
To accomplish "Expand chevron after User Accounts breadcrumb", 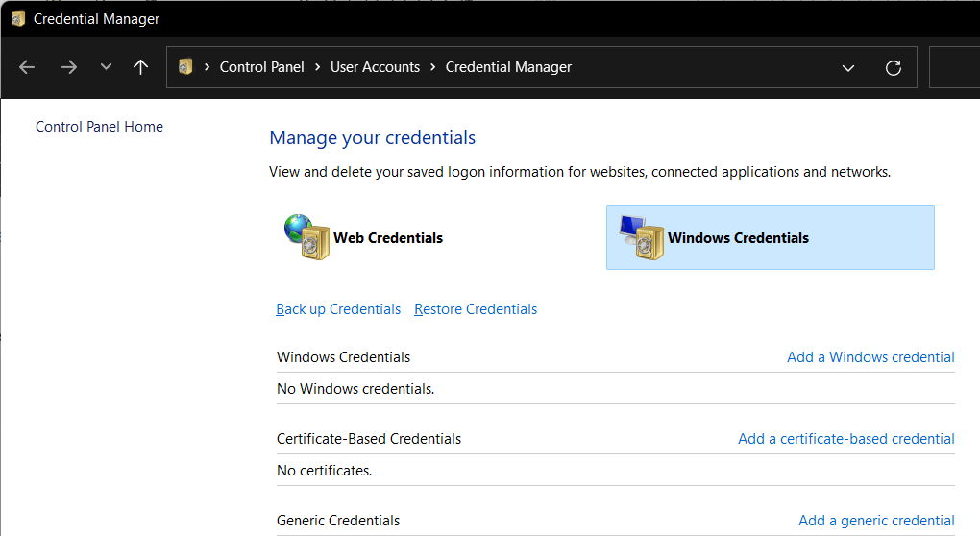I will (432, 67).
